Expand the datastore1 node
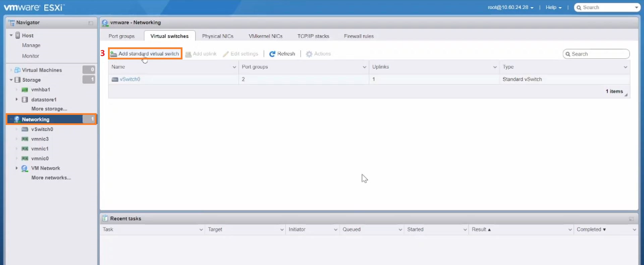Screen dimensions: 644x265 (x=16, y=99)
